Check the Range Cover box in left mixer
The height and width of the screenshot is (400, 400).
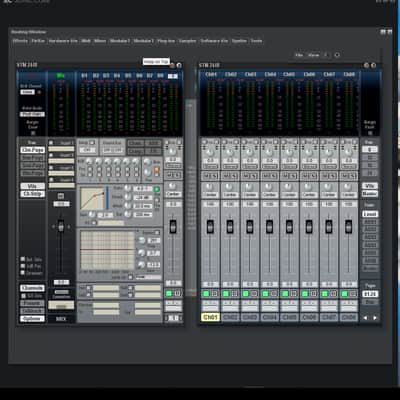coord(33,133)
